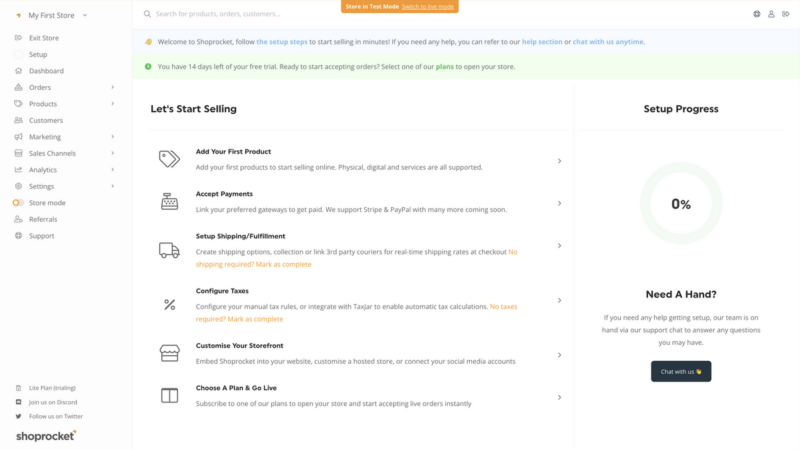Click the Support globe icon in sidebar
Viewport: 800px width, 449px height.
click(x=18, y=236)
